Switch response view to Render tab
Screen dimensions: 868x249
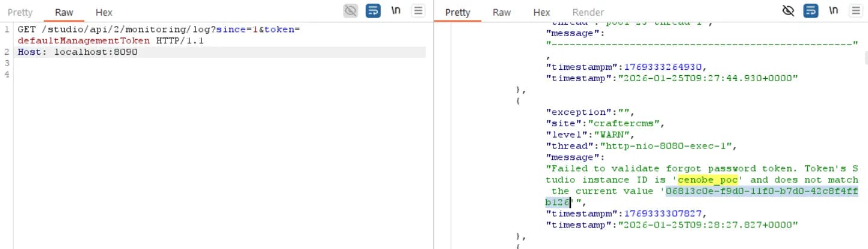tap(588, 12)
